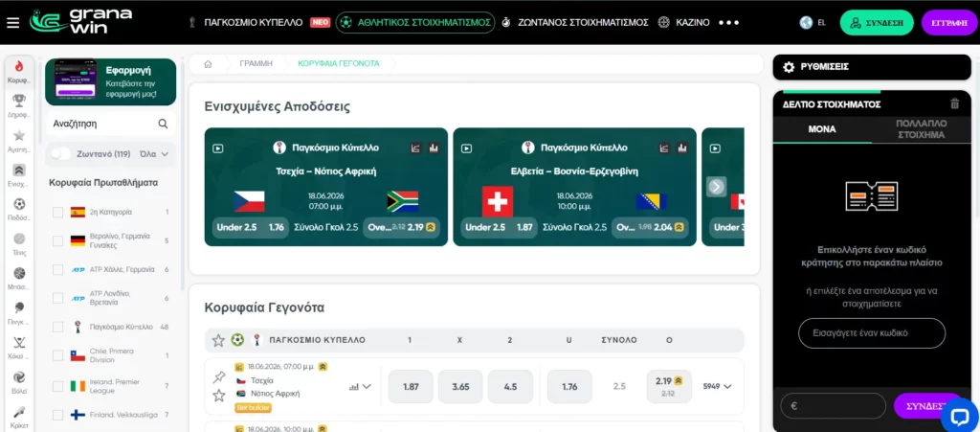This screenshot has width=980, height=432.
Task: Switch to ΠΟΛΛΑΠΛΟ ΣΤΟΙΧΗΜΑ tab
Action: 922,129
